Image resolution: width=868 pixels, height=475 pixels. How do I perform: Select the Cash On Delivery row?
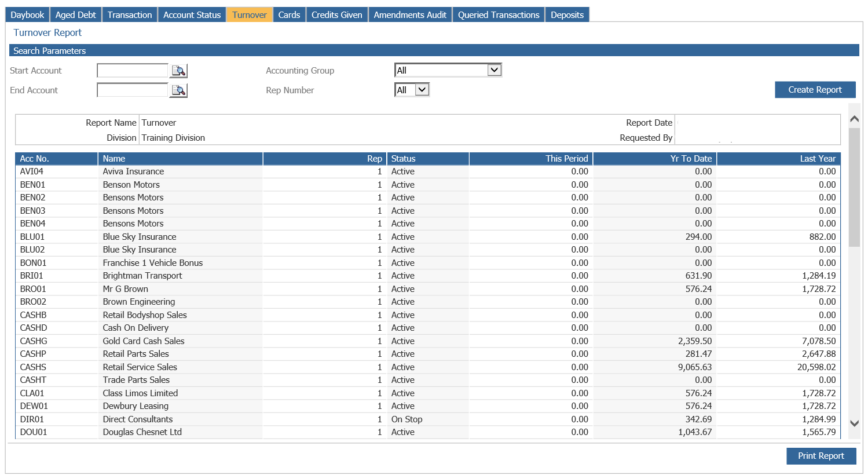[x=428, y=328]
